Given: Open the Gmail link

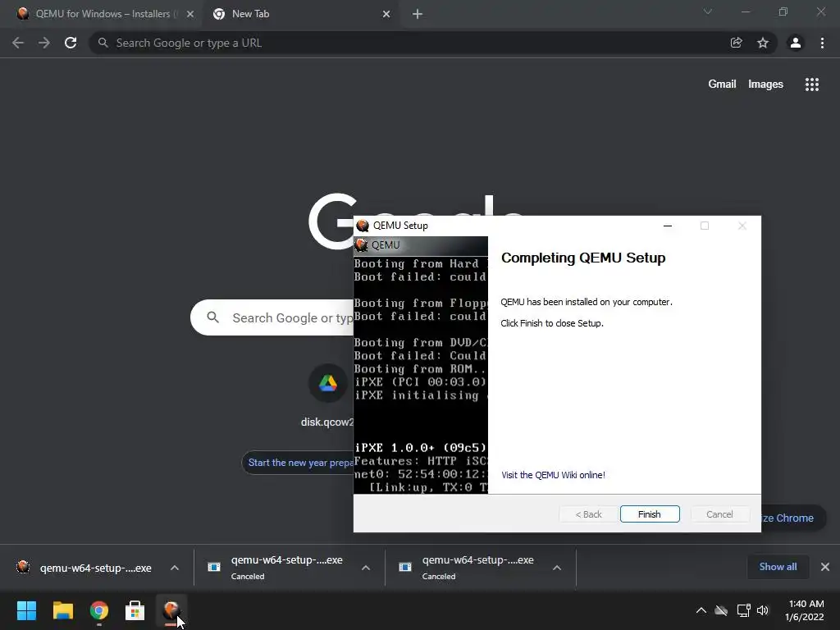Looking at the screenshot, I should (722, 84).
